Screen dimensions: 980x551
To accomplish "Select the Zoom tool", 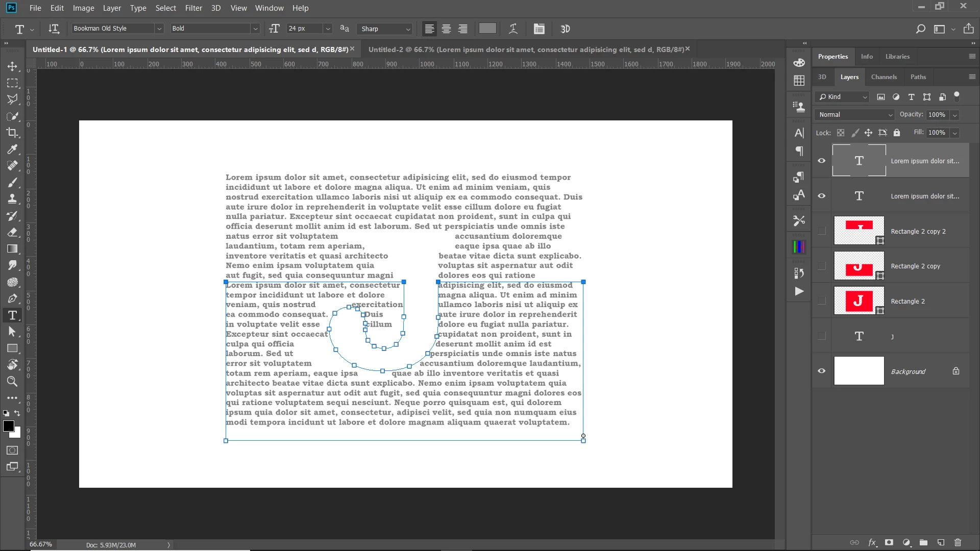I will (x=12, y=381).
